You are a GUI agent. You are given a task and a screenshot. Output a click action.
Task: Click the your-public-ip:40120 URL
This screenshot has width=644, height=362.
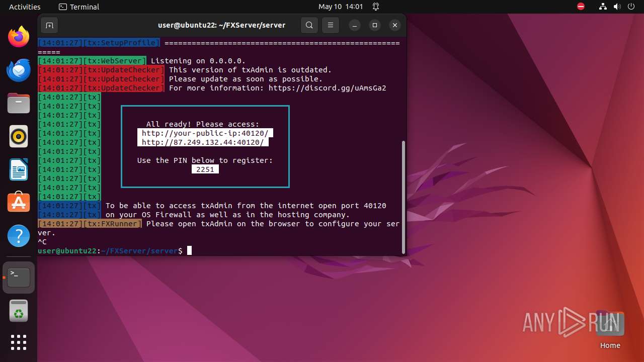tap(205, 133)
